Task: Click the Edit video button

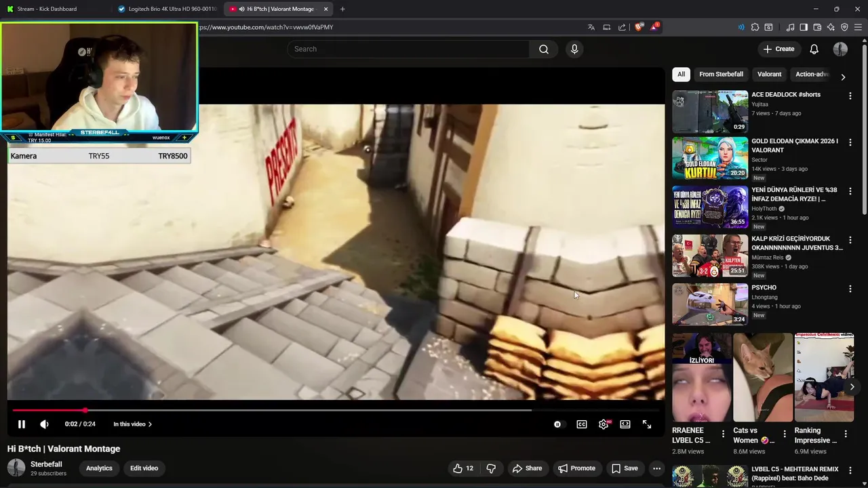Action: (144, 468)
